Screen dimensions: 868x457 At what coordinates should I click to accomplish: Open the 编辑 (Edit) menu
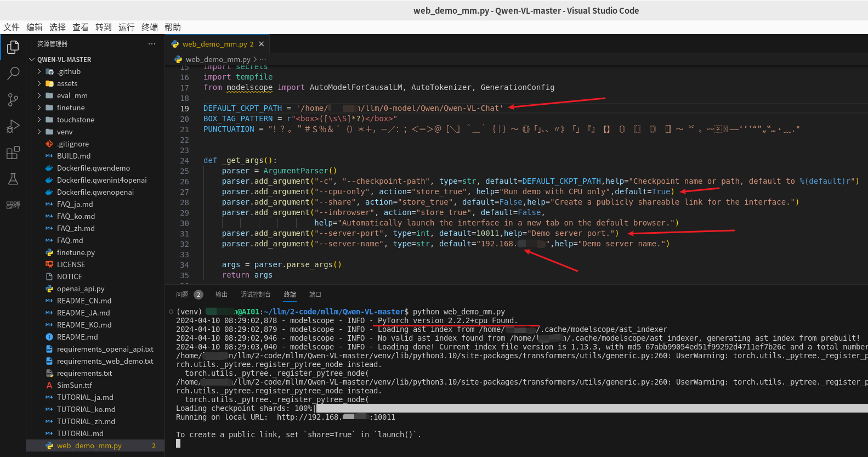click(x=35, y=27)
